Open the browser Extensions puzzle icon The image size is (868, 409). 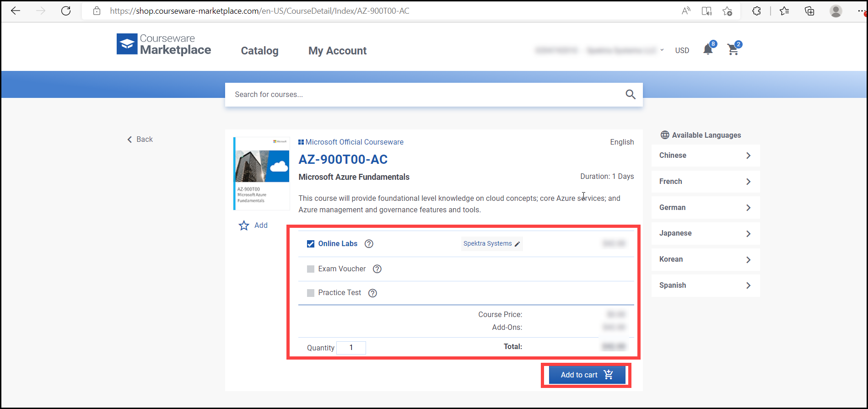pyautogui.click(x=756, y=11)
